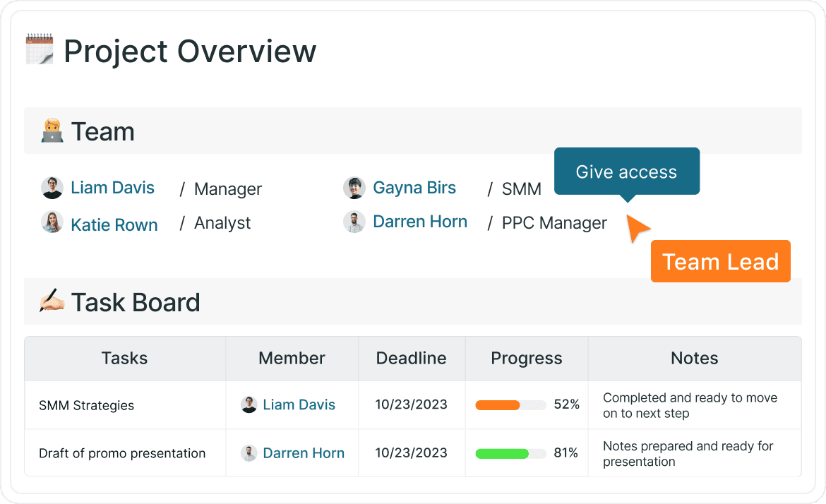The height and width of the screenshot is (504, 826).
Task: Select the Notes column header
Action: pos(695,358)
